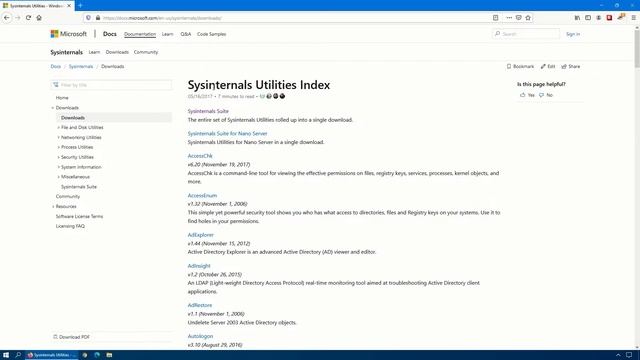
Task: Expand Process Utilities in sidebar
Action: coord(58,147)
